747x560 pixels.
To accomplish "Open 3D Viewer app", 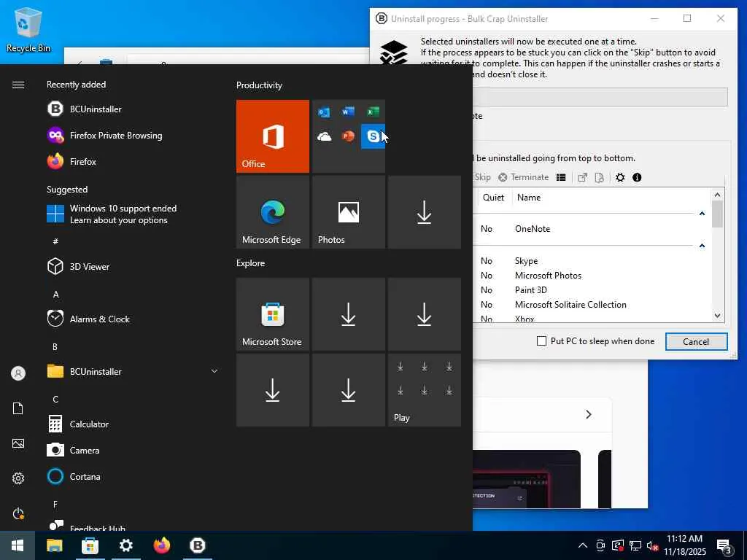I will pyautogui.click(x=79, y=267).
